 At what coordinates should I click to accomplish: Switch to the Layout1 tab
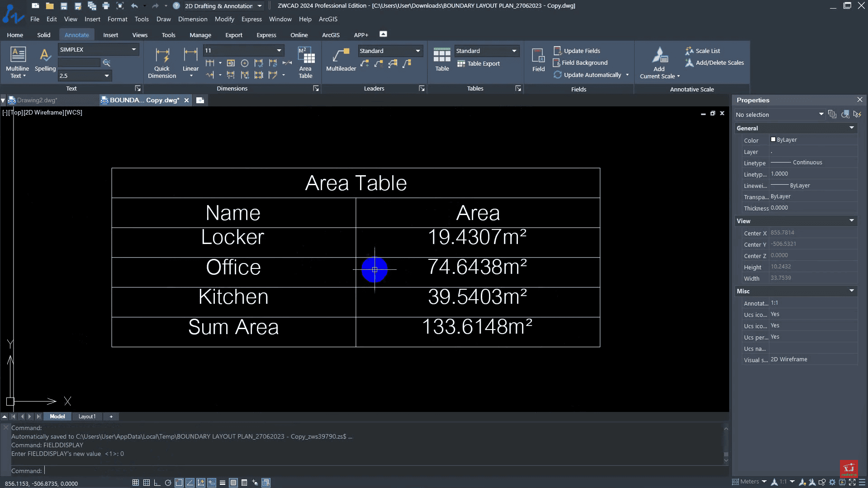87,416
